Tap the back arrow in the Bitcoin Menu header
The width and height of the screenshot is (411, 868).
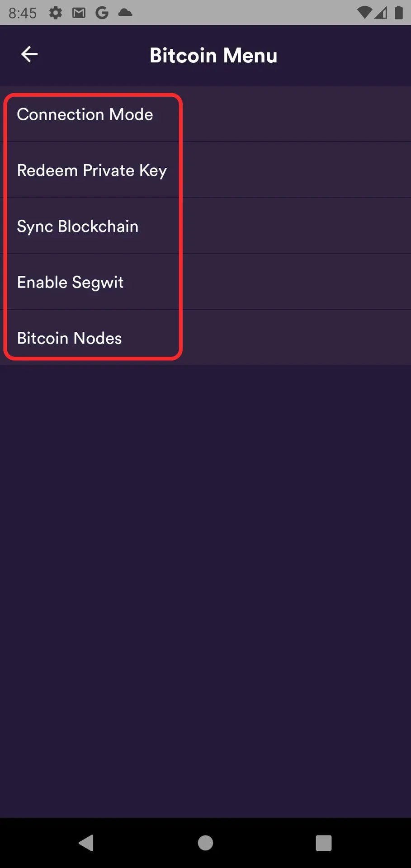tap(29, 54)
